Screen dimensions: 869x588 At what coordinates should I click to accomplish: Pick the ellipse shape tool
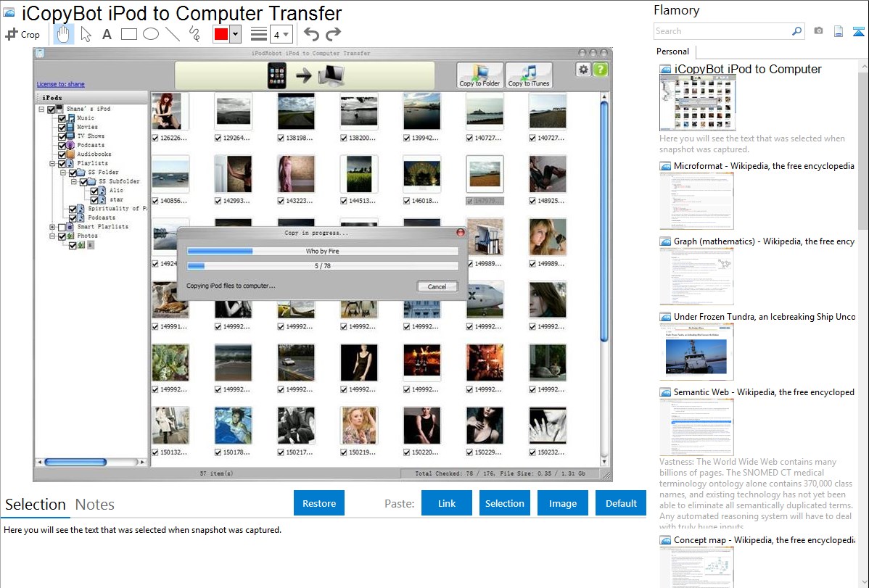[151, 34]
